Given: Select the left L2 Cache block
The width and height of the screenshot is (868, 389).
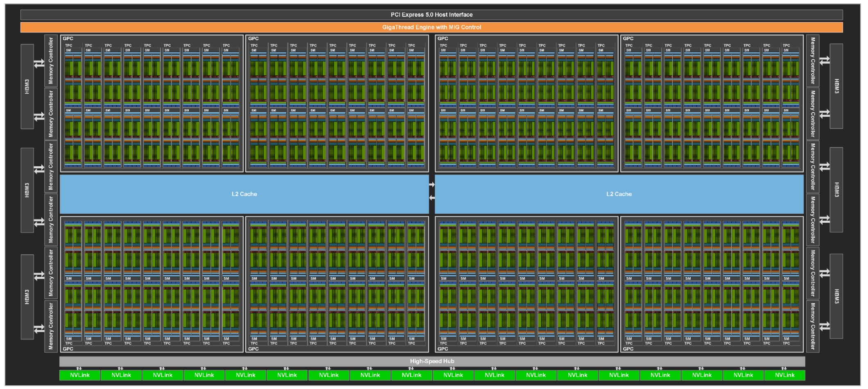Looking at the screenshot, I should (244, 194).
